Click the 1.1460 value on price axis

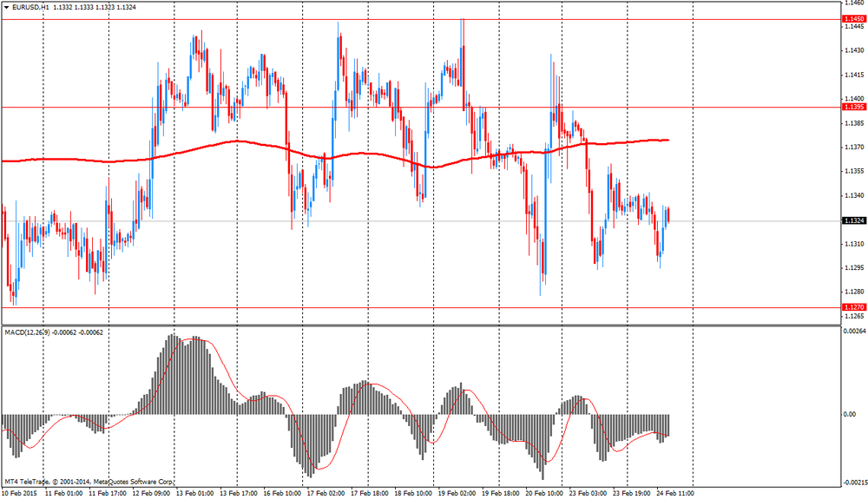pyautogui.click(x=852, y=3)
